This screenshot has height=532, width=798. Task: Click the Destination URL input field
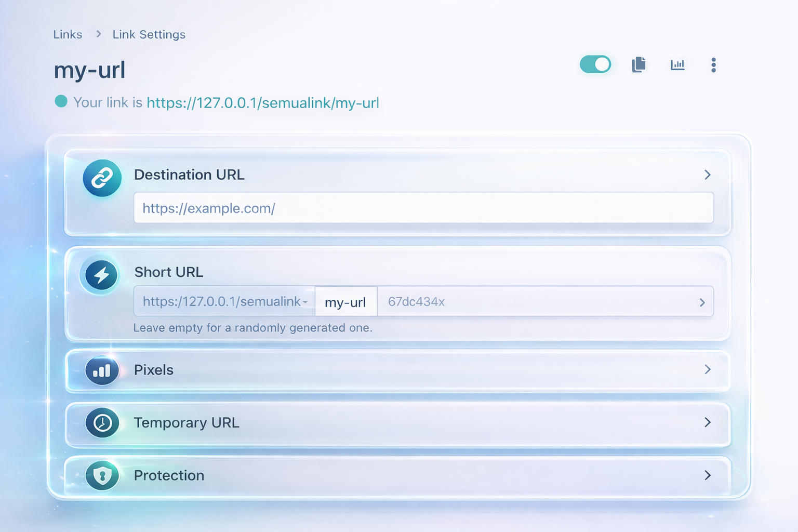click(x=423, y=208)
